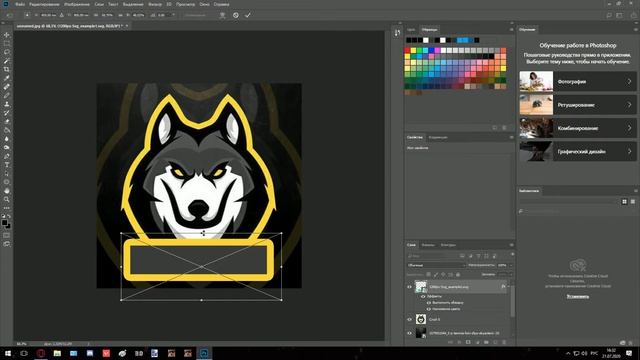Delete layer using the trash icon
This screenshot has height=360, width=640.
(x=504, y=342)
